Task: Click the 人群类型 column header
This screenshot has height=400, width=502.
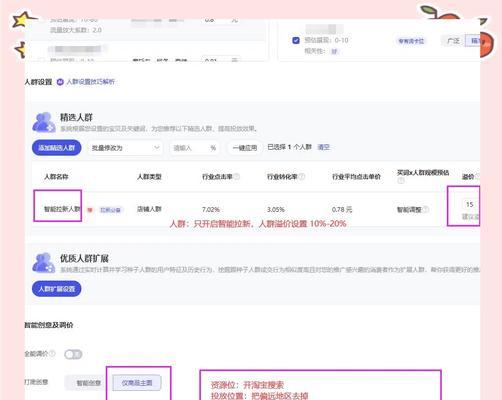Action: coord(149,177)
